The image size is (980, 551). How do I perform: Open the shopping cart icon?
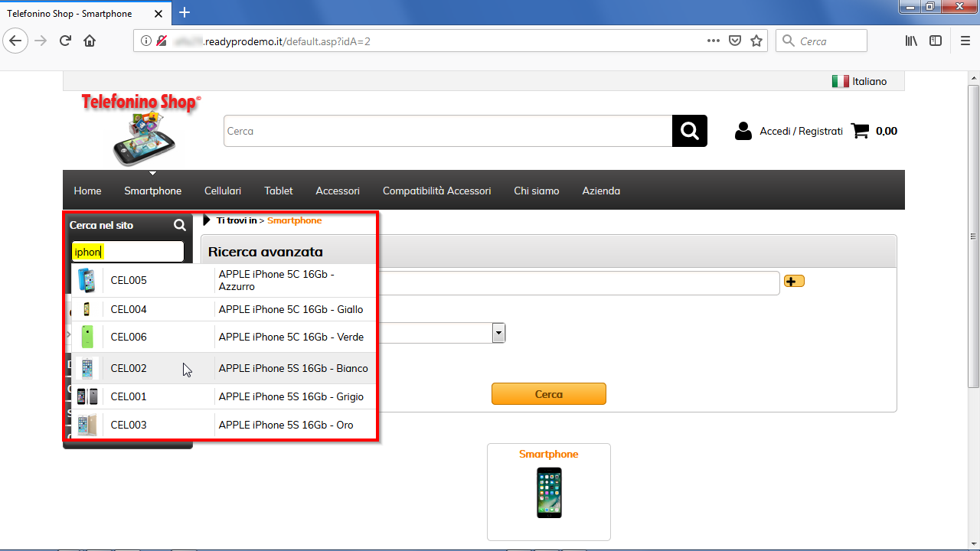[x=860, y=131]
